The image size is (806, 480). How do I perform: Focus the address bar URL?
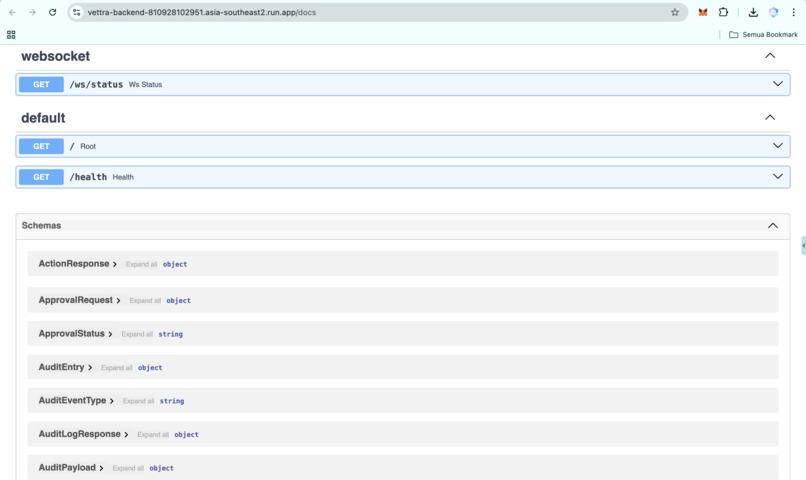tap(202, 12)
